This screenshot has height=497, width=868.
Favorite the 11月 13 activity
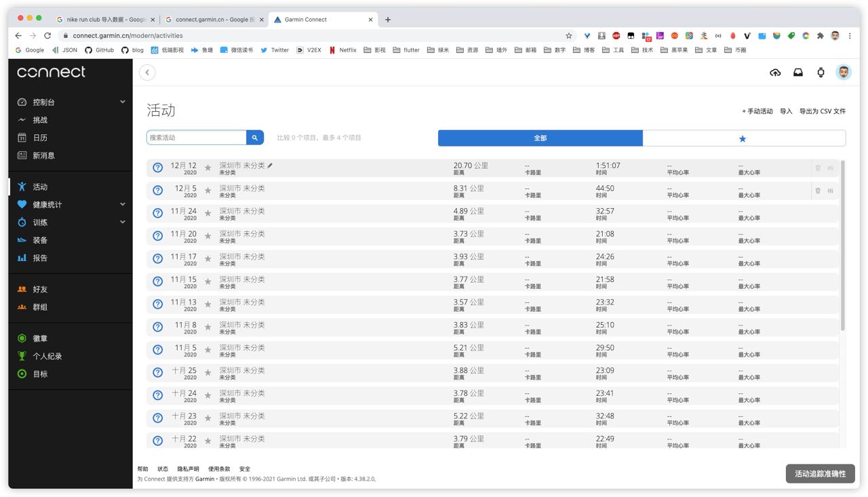pos(208,304)
